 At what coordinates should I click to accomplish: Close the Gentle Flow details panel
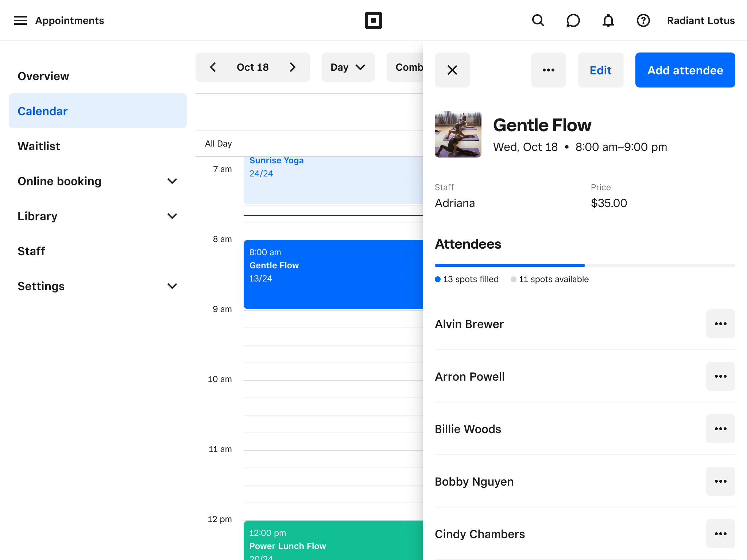[452, 70]
